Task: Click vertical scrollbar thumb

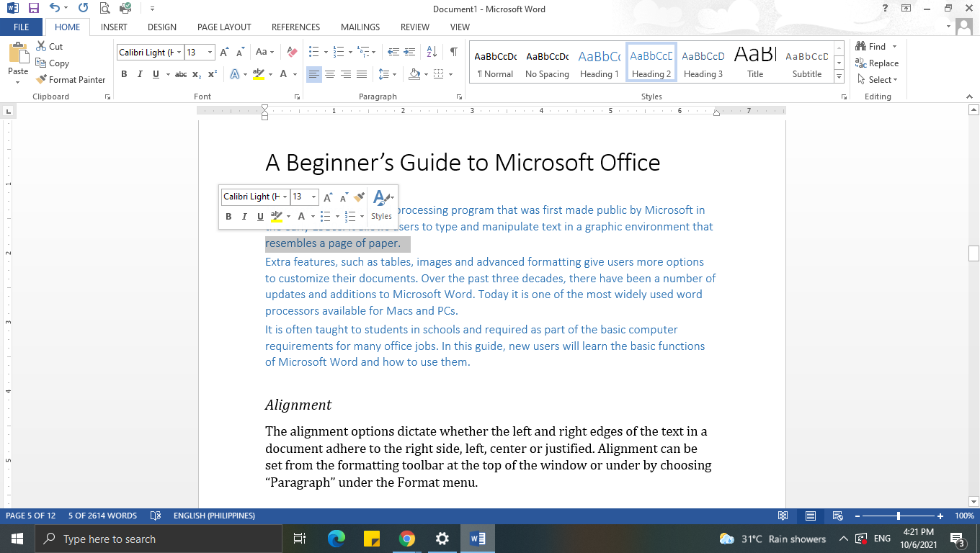Action: (974, 253)
